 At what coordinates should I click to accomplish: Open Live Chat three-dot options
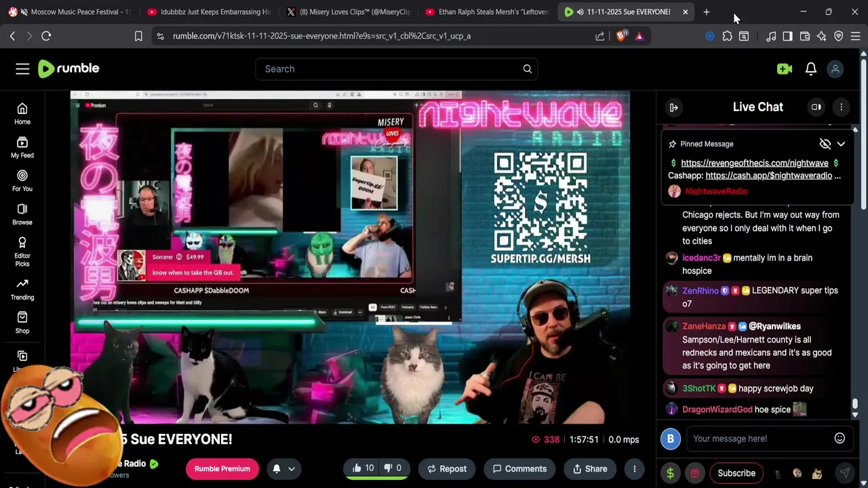pyautogui.click(x=841, y=107)
